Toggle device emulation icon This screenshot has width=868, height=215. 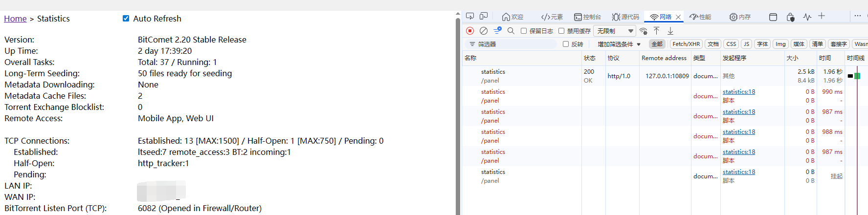[484, 17]
